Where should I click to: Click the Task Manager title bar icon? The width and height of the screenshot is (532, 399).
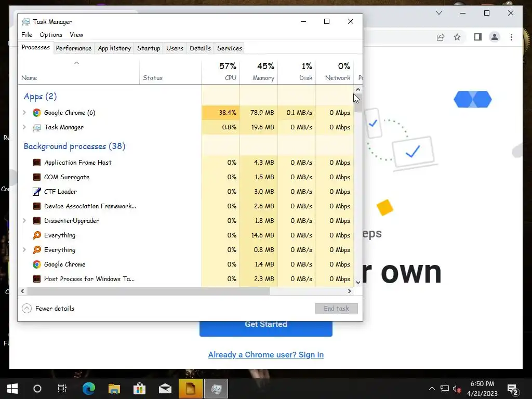coord(26,22)
